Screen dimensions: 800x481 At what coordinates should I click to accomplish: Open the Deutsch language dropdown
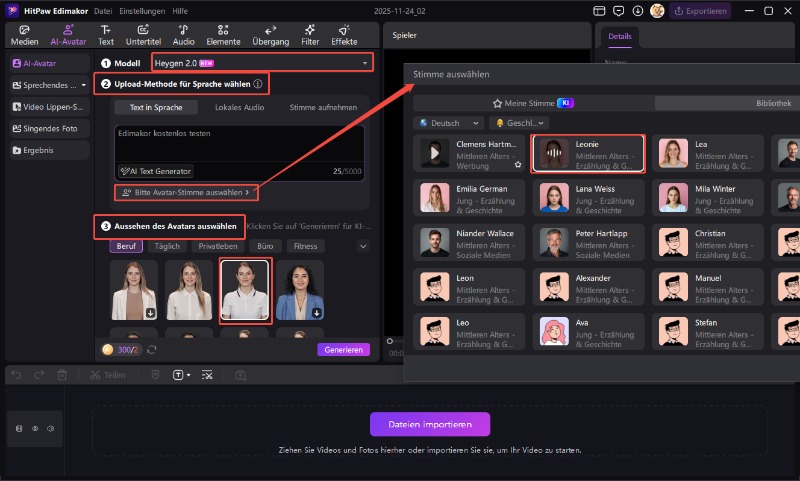click(449, 123)
